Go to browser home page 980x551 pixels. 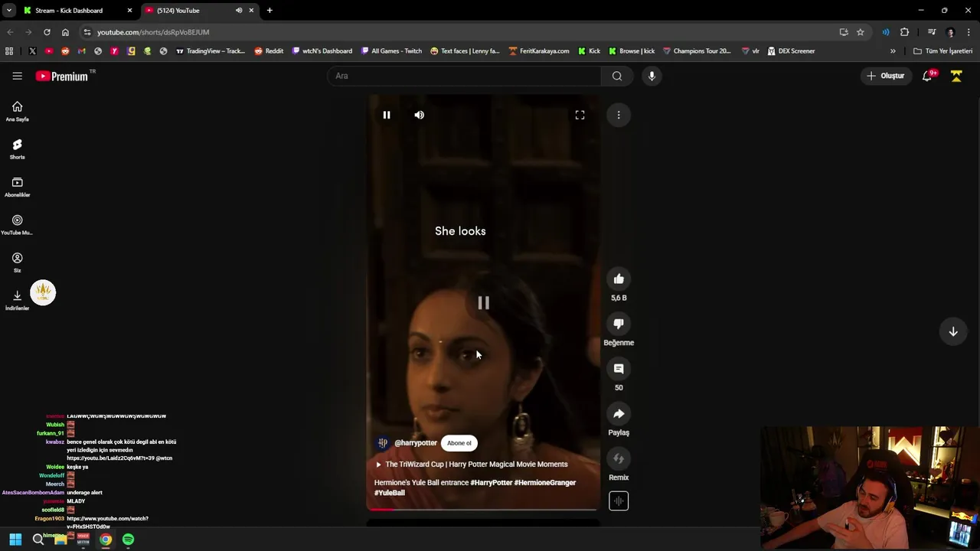click(65, 32)
